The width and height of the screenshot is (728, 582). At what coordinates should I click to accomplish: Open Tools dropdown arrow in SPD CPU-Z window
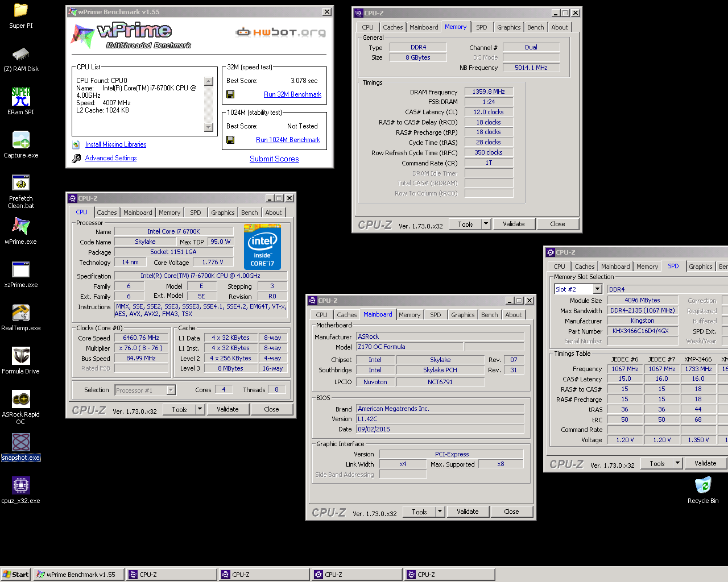click(678, 463)
